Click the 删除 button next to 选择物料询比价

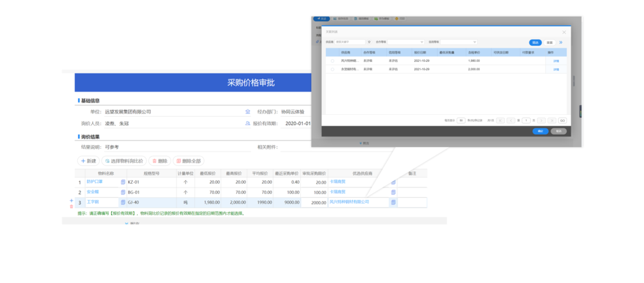tap(159, 161)
